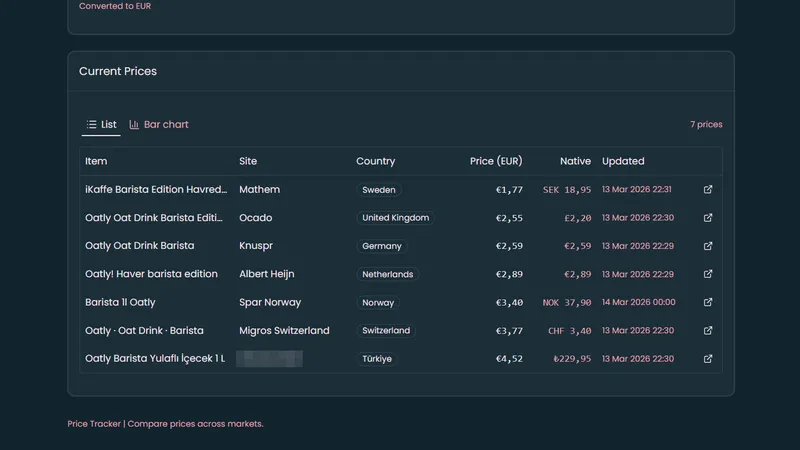800x450 pixels.
Task: Select the United Kingdom country badge
Action: 395,218
